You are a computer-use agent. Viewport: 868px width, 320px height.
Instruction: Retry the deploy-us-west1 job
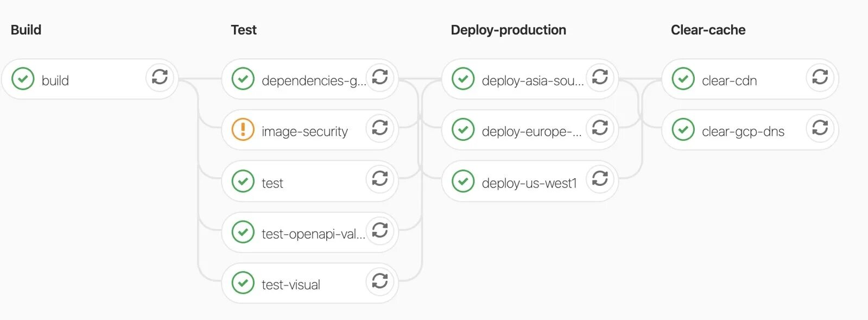tap(600, 179)
